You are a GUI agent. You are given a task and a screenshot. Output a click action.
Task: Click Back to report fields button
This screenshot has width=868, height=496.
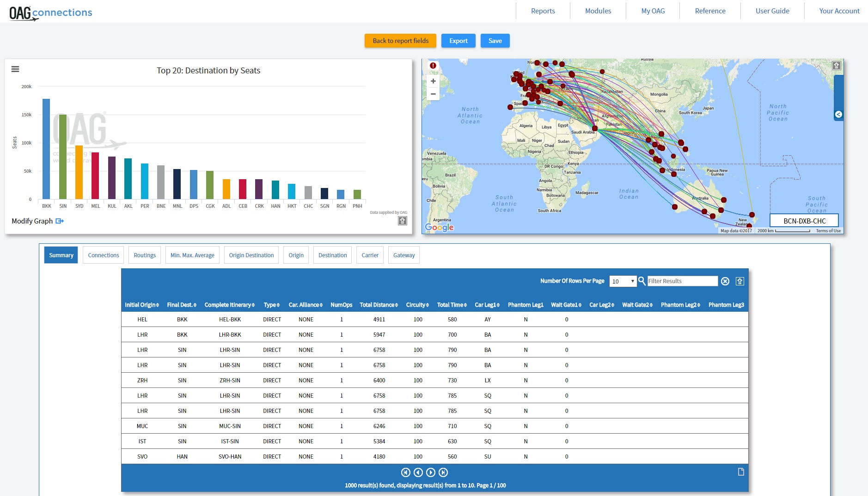(x=401, y=41)
